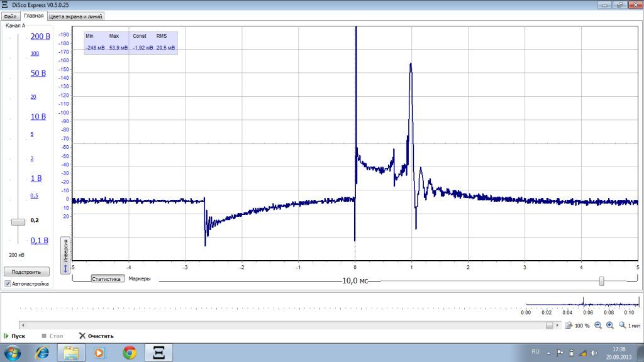Set channel A range to 0,1 В
Image resolution: width=644 pixels, height=362 pixels.
40,241
